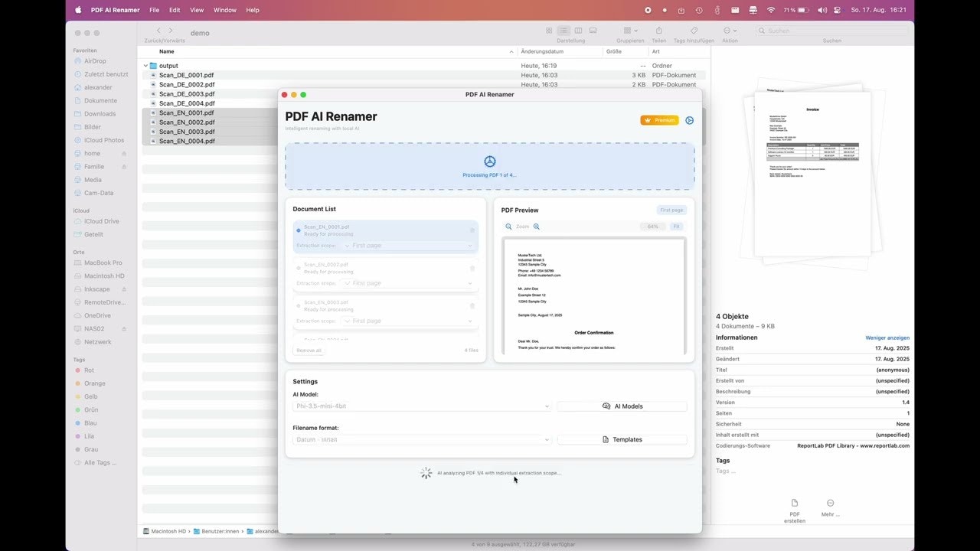Click the Fit button in the PDF Preview

pyautogui.click(x=676, y=227)
